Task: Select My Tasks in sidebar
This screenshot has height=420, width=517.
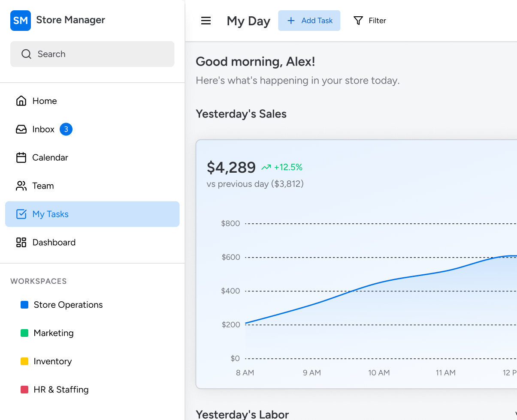Action: tap(92, 214)
